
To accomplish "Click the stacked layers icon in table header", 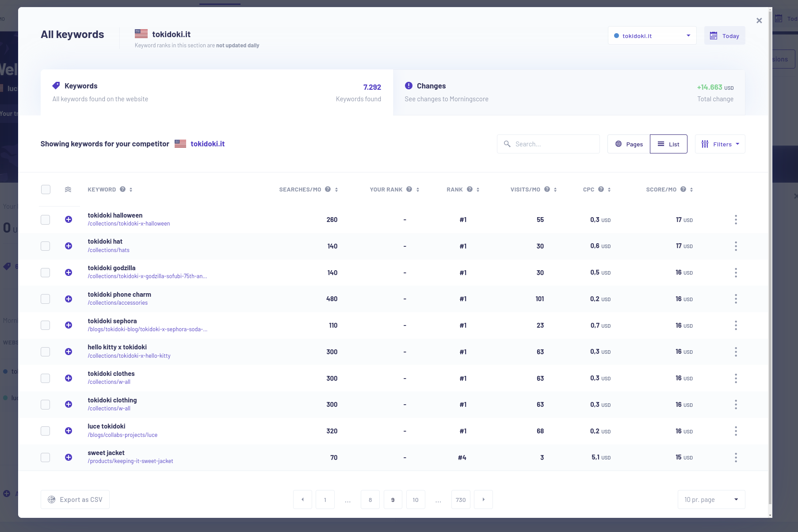I will tap(68, 189).
